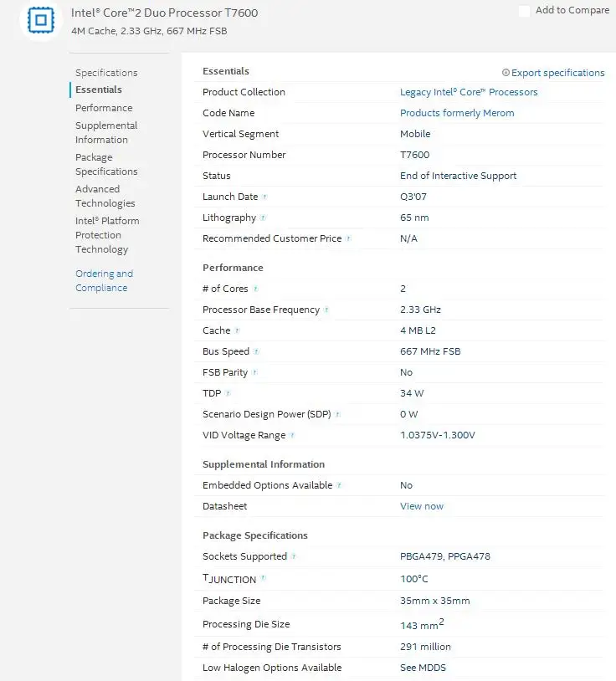Screen dimensions: 616x681
Task: Click the Datasheet View now link
Action: (x=422, y=506)
